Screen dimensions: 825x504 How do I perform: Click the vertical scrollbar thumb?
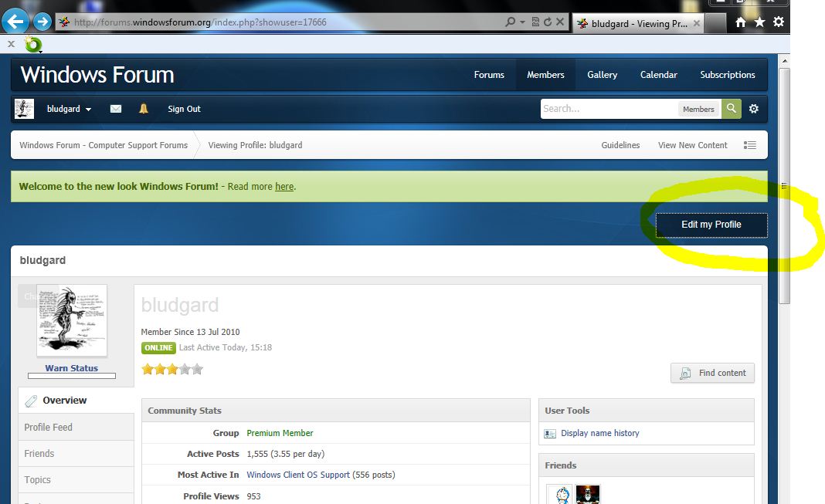784,185
